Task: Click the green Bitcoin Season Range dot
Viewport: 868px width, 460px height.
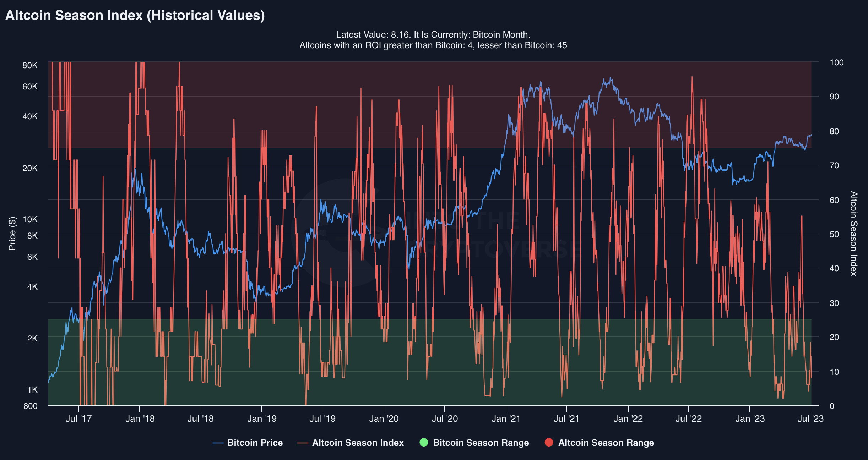Action: pos(424,442)
